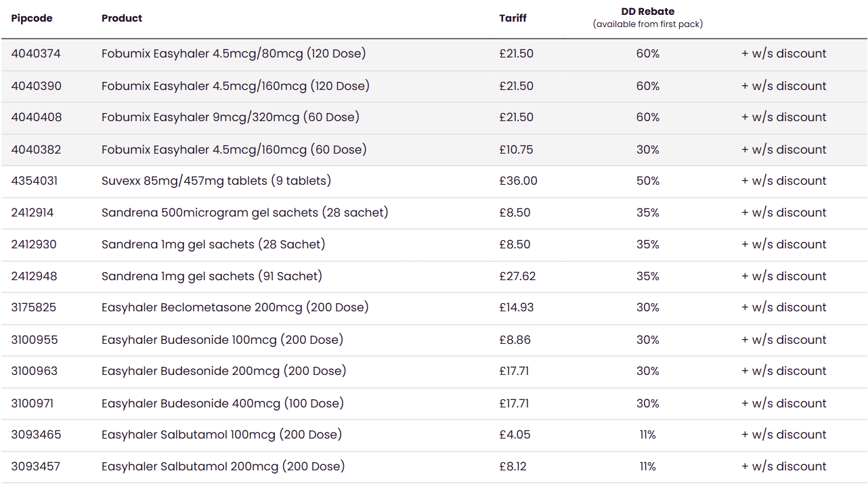Click the Tariff column header
Viewport: 868px width, 490px height.
click(x=513, y=18)
